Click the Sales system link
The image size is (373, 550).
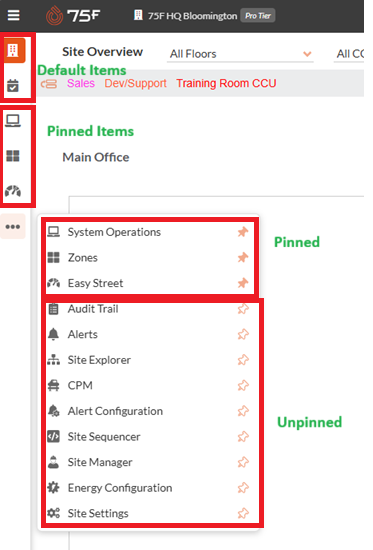[x=81, y=83]
